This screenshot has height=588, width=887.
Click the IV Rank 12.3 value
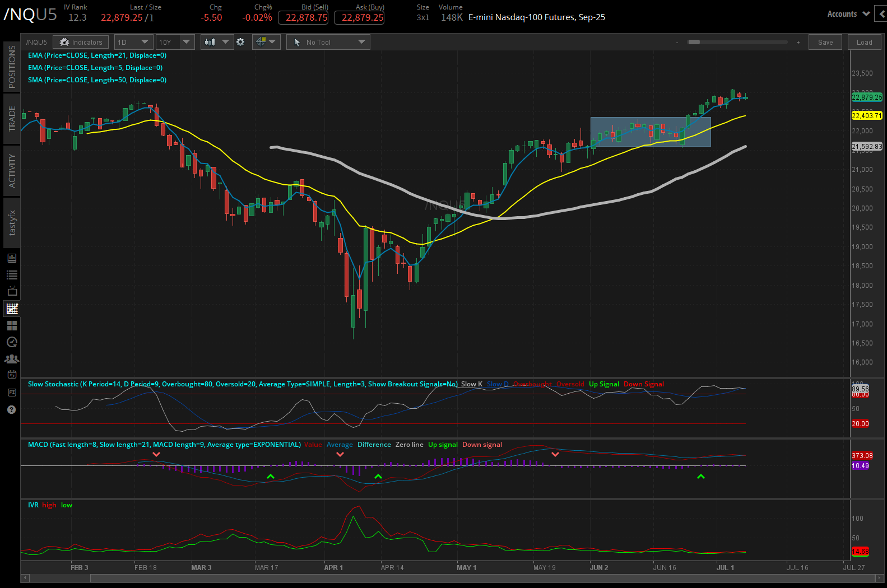(77, 18)
